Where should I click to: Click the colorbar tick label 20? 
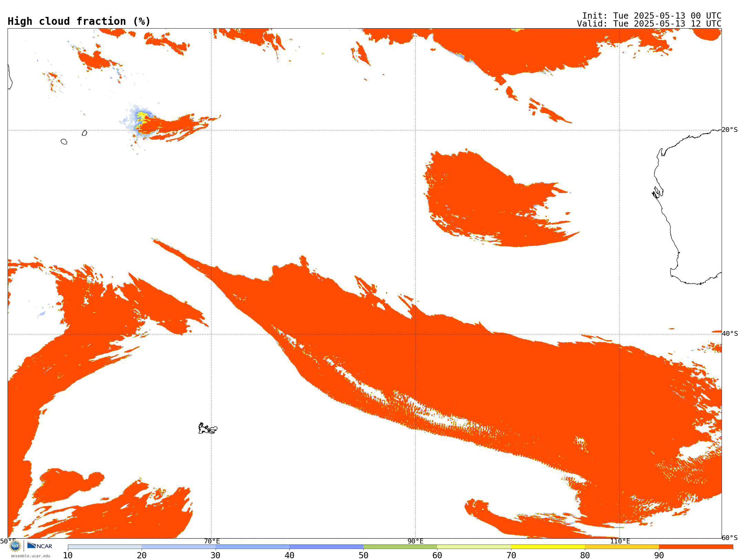[x=142, y=555]
